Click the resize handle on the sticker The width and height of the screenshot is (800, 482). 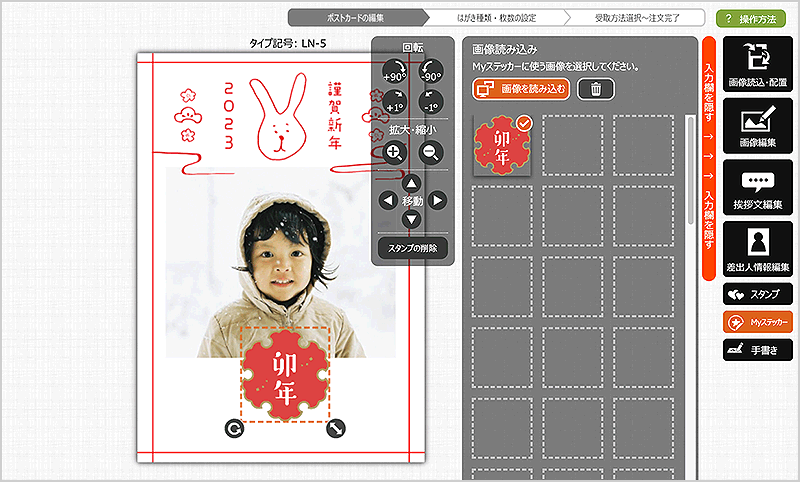[336, 428]
